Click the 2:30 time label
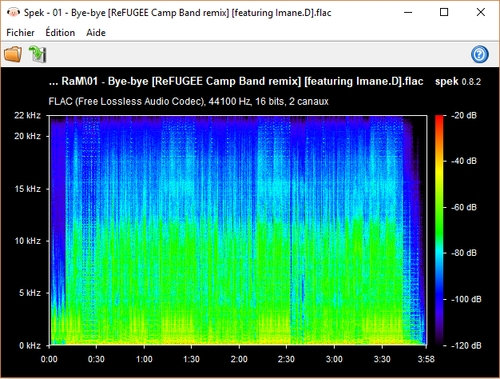The width and height of the screenshot is (500, 379). point(286,359)
